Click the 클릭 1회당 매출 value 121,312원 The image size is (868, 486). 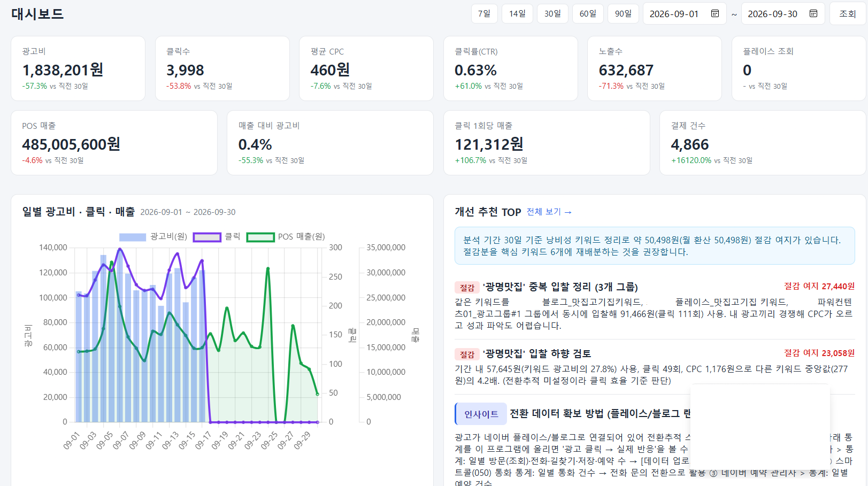point(489,144)
